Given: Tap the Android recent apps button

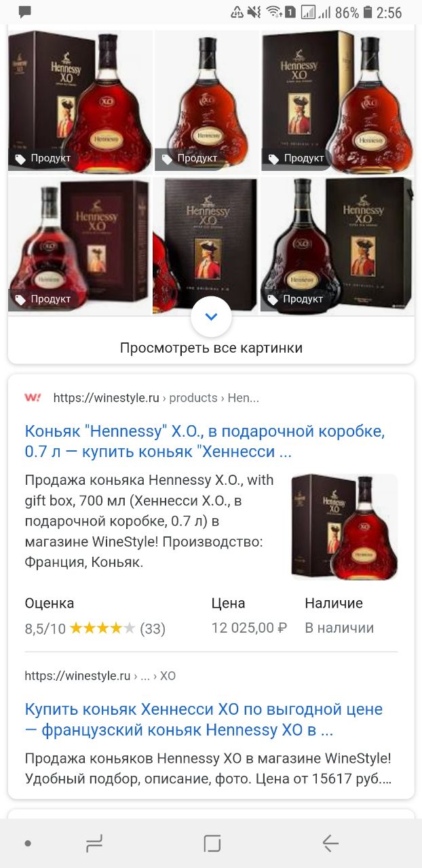Looking at the screenshot, I should (94, 844).
